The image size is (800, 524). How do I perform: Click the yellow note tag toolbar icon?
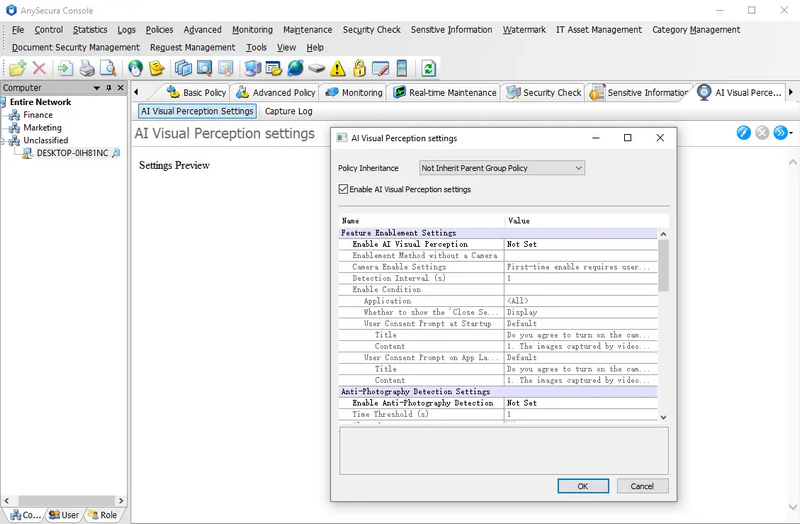point(157,68)
